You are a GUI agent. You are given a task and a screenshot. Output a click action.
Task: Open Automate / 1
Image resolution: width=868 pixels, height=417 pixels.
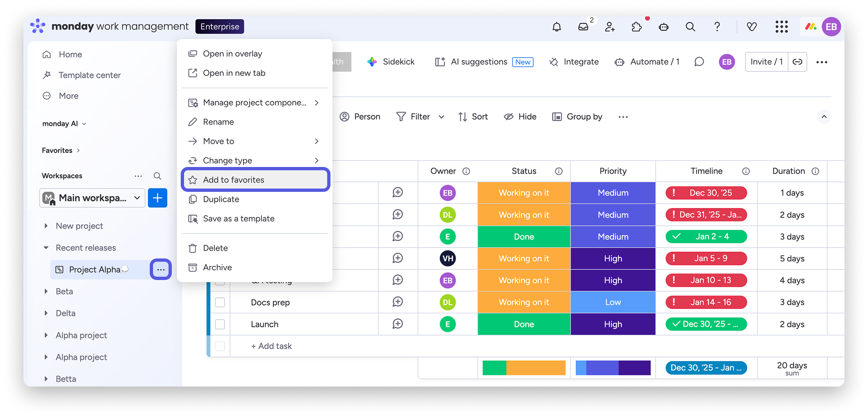(647, 62)
